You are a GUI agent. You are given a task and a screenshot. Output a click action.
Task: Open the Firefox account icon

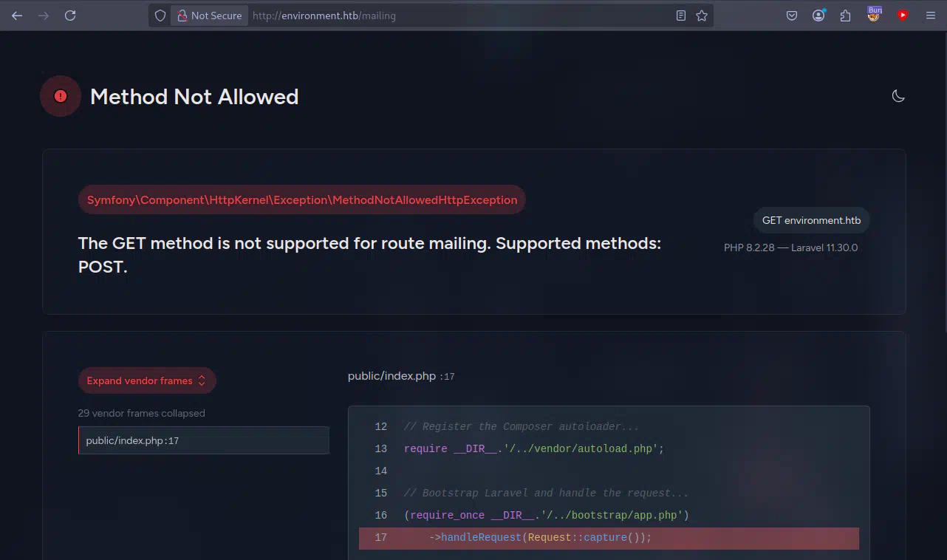pos(818,16)
